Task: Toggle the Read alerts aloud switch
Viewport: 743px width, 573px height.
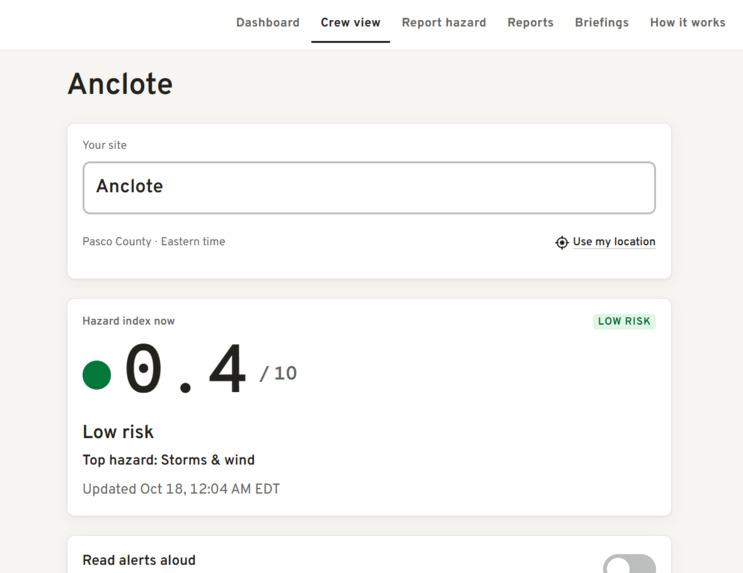Action: pos(629,564)
